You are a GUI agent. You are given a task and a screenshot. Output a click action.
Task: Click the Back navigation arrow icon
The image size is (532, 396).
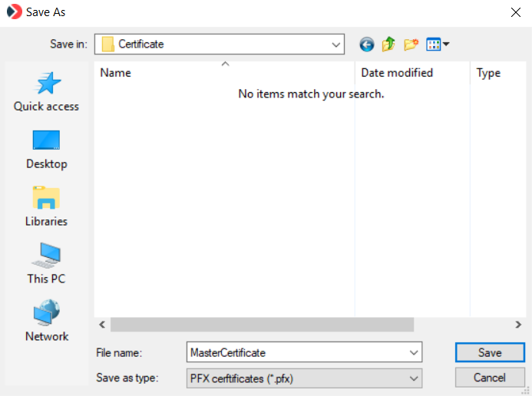[367, 45]
